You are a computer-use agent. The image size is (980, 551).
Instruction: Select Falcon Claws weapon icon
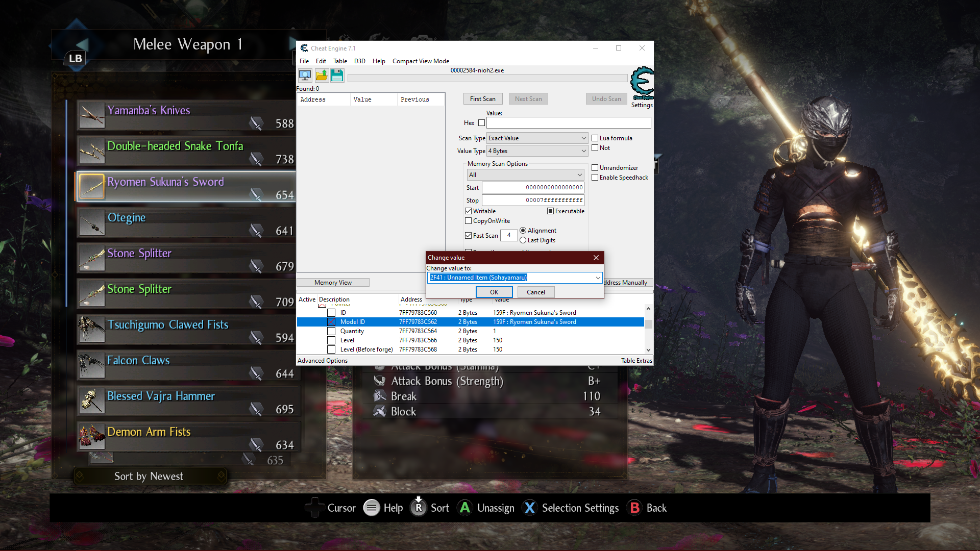pyautogui.click(x=92, y=365)
